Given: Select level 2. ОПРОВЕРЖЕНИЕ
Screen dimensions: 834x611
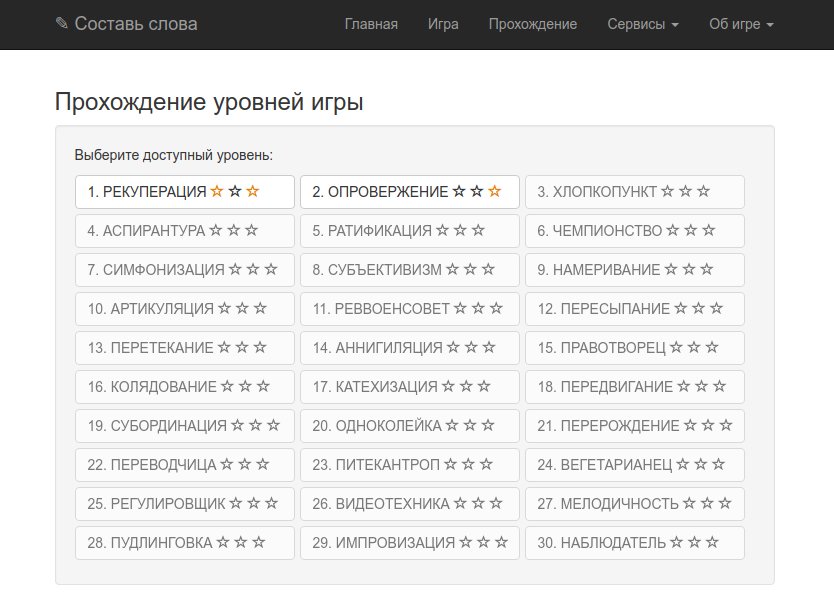Looking at the screenshot, I should point(410,191).
